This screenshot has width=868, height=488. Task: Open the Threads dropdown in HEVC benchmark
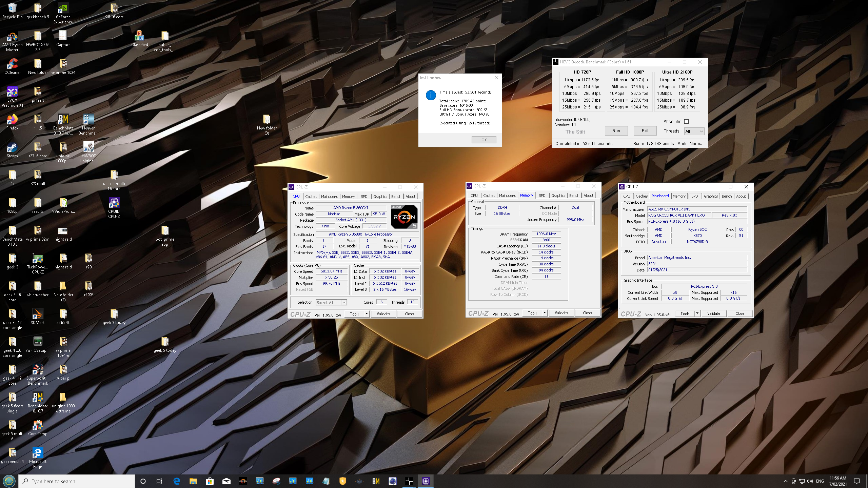coord(694,131)
